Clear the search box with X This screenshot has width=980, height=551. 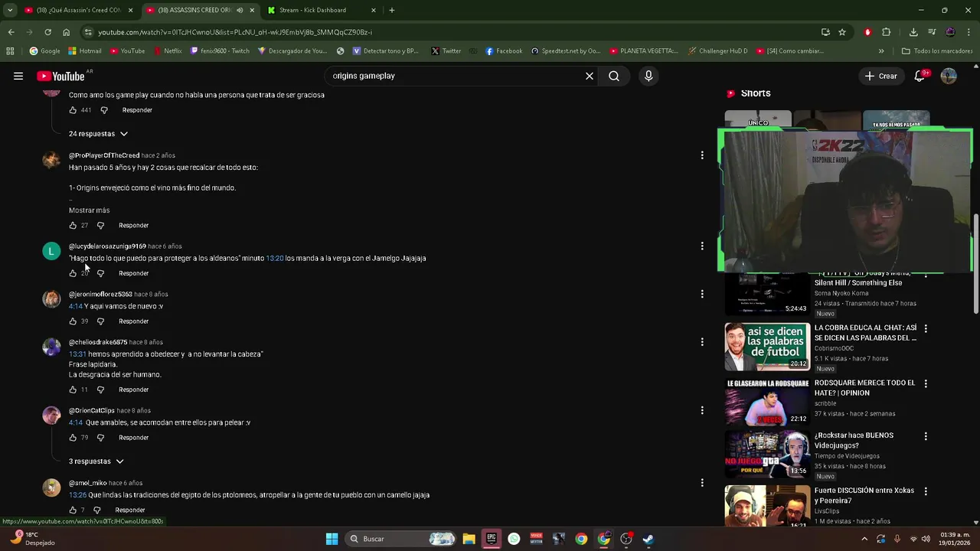[x=590, y=76]
